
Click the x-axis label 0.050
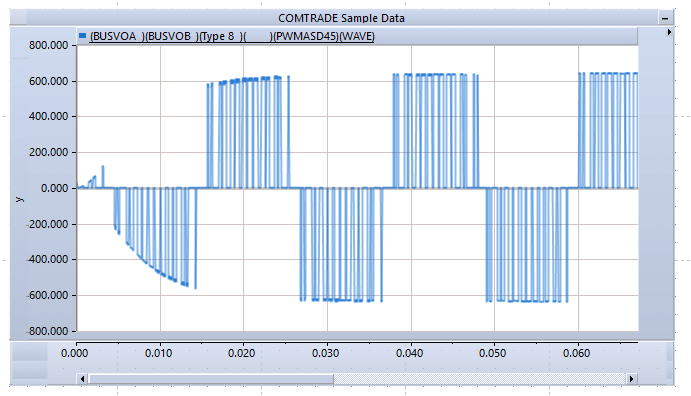click(493, 353)
